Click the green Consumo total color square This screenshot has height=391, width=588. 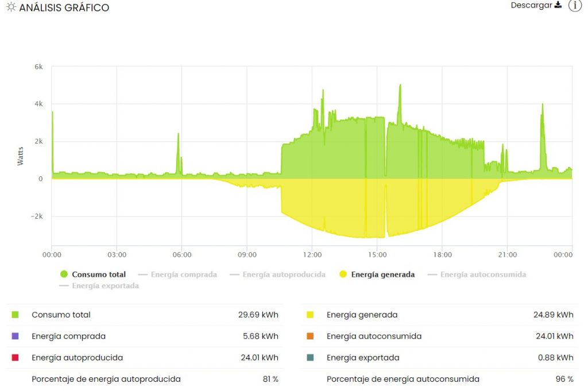coord(16,315)
